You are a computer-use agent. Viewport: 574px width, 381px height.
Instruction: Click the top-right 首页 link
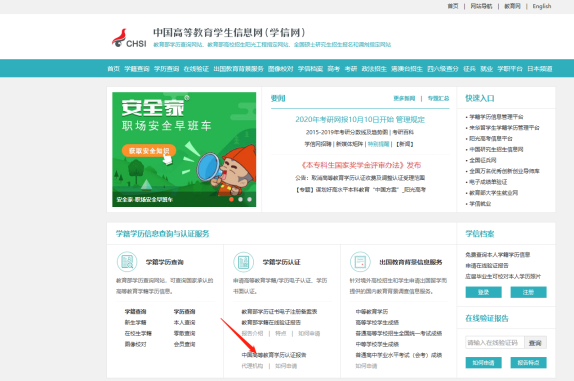[x=453, y=6]
